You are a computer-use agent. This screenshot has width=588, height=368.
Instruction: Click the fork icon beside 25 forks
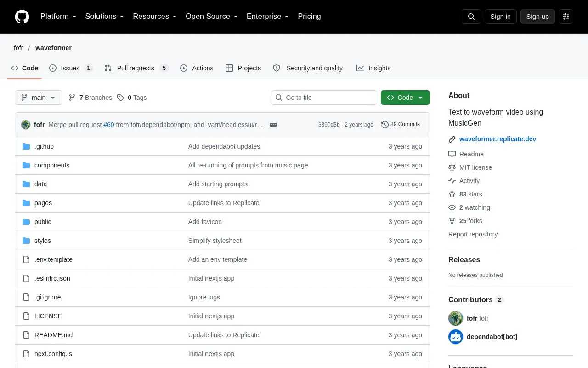point(452,221)
